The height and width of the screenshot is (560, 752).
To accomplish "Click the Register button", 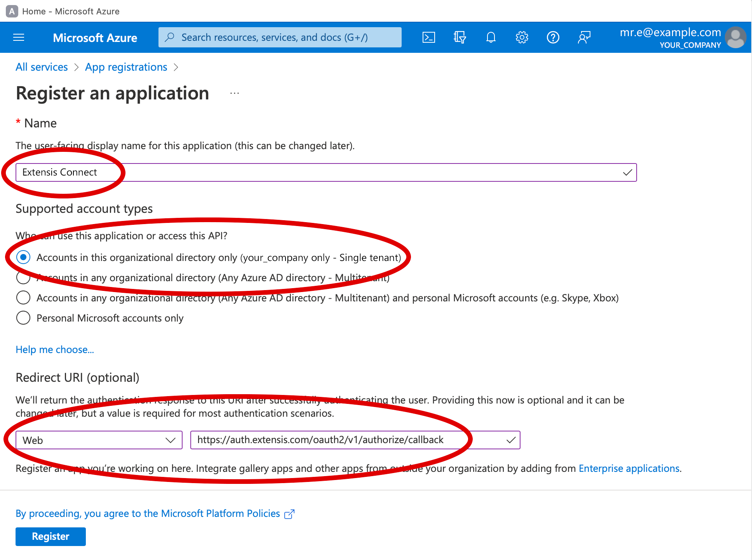I will (x=50, y=536).
